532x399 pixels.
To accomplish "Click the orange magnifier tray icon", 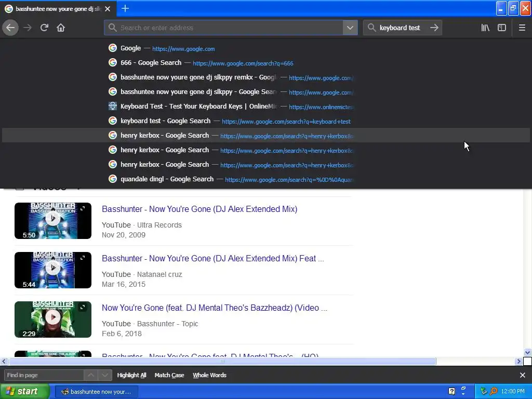I will coord(494,392).
